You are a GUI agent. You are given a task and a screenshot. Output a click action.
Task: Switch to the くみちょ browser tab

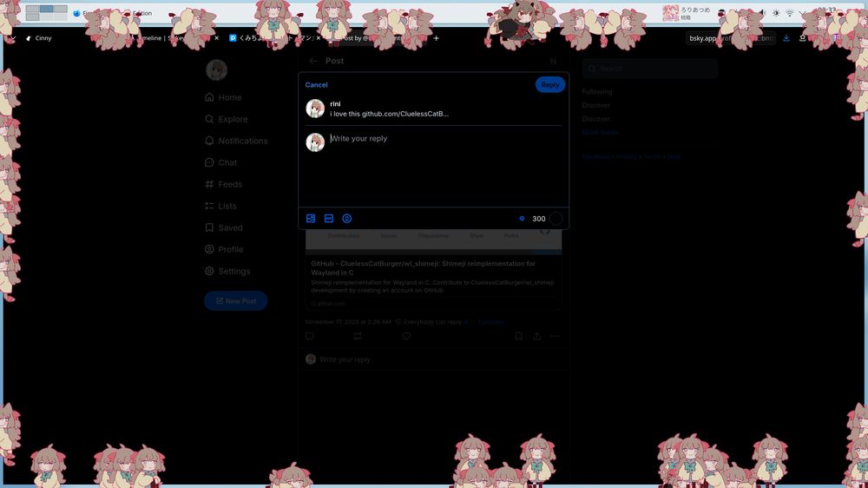point(271,38)
